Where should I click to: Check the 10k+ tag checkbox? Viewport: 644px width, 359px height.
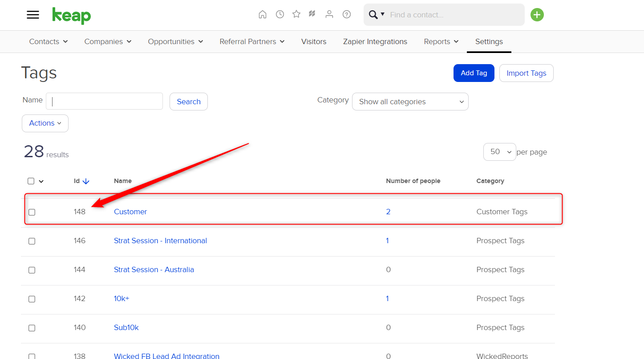(32, 299)
